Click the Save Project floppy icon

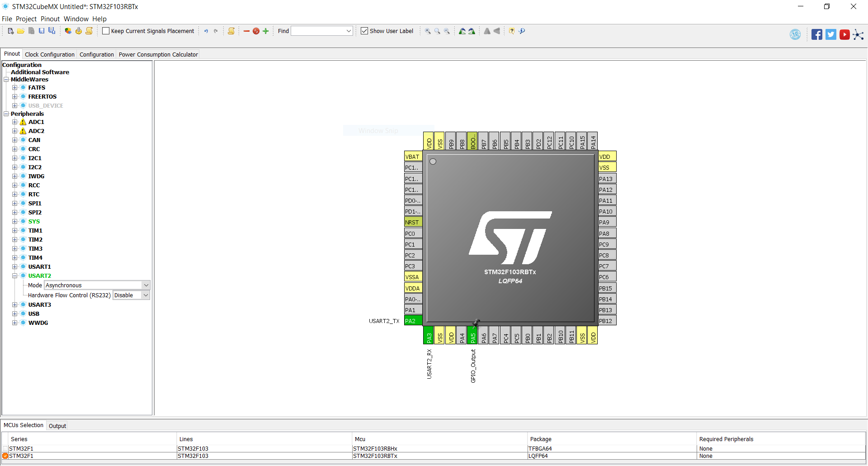pyautogui.click(x=42, y=31)
